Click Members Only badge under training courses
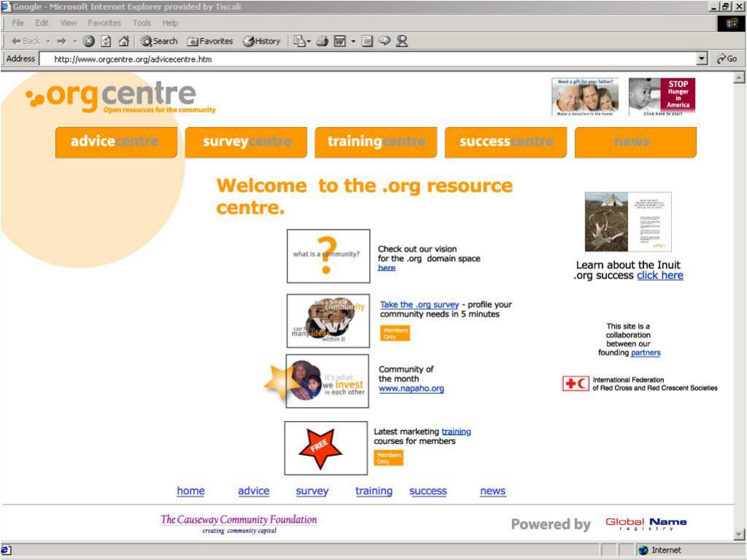This screenshot has height=560, width=747. coord(388,458)
